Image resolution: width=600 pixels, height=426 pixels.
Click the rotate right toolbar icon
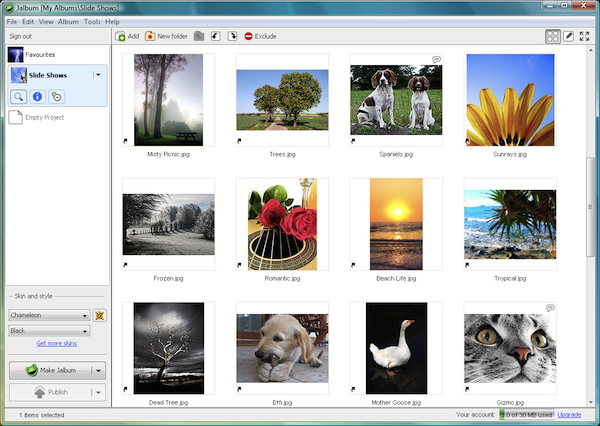[232, 36]
